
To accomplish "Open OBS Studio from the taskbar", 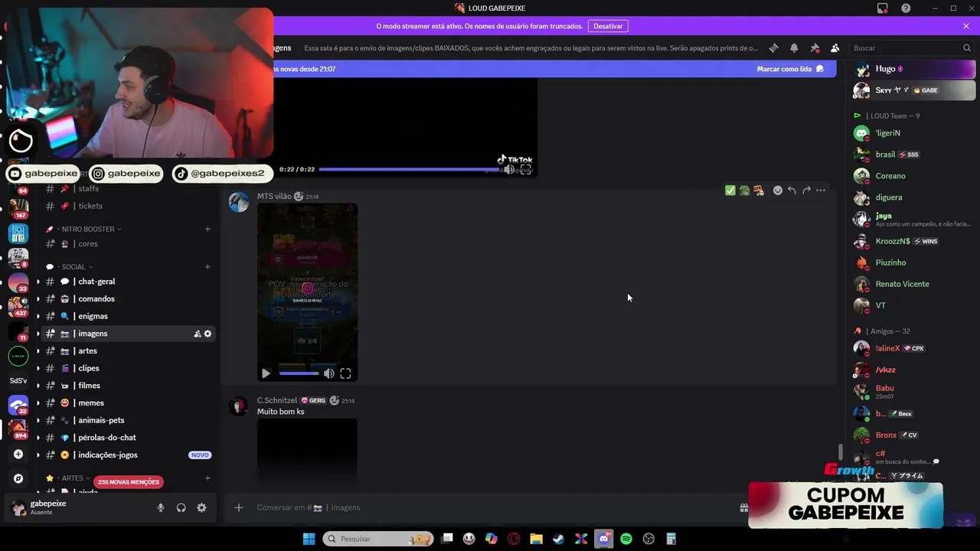I will click(648, 539).
